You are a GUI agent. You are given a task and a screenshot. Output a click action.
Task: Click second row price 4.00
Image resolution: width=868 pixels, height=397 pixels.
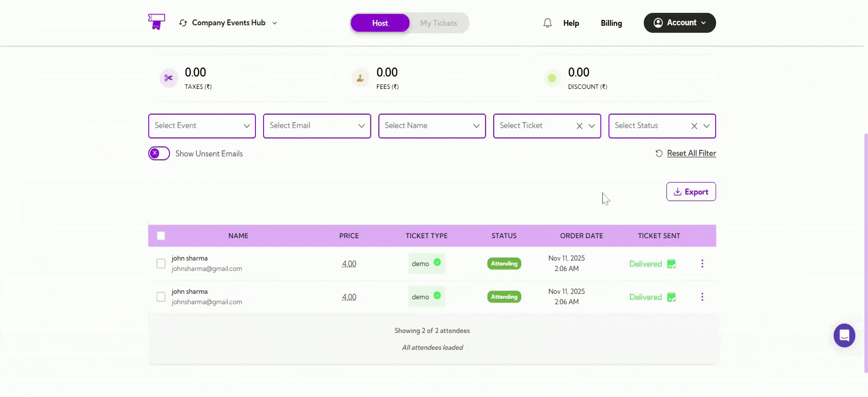click(349, 297)
